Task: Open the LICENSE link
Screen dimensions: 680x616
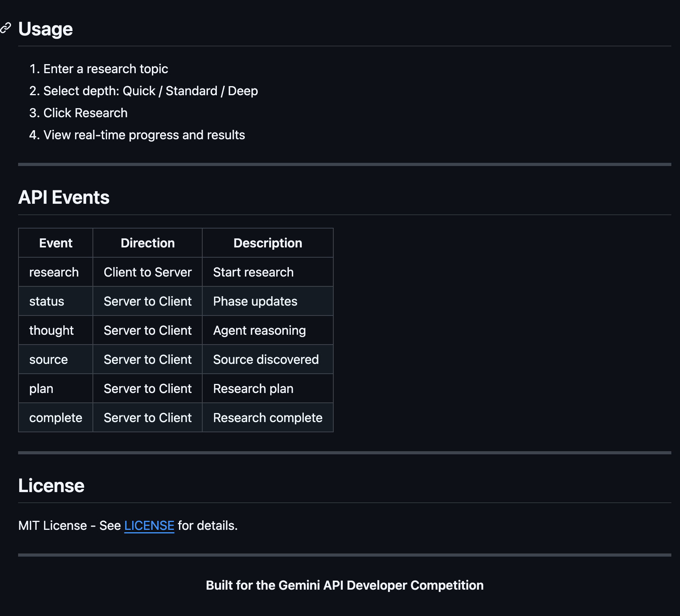Action: (149, 526)
